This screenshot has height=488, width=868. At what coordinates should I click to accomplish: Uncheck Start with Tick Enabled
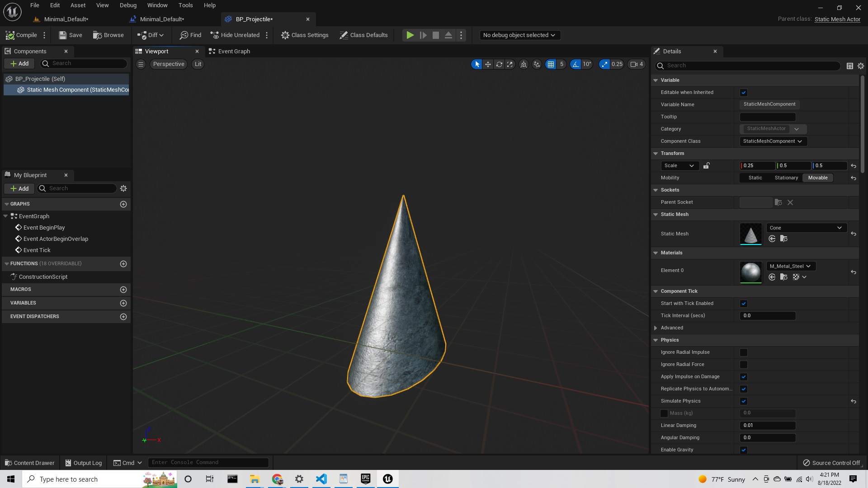click(743, 303)
